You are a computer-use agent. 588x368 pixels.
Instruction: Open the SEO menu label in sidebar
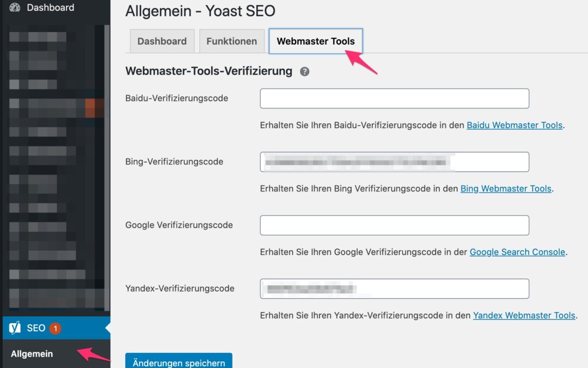click(x=36, y=328)
